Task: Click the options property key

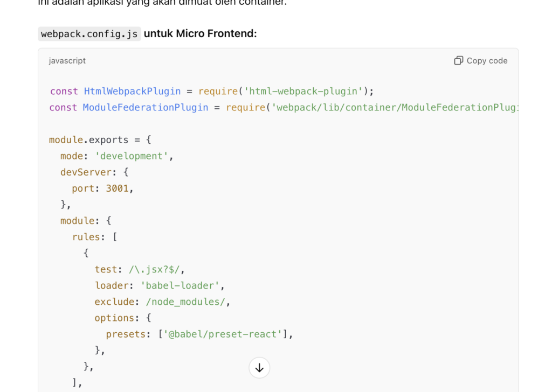Action: 114,318
